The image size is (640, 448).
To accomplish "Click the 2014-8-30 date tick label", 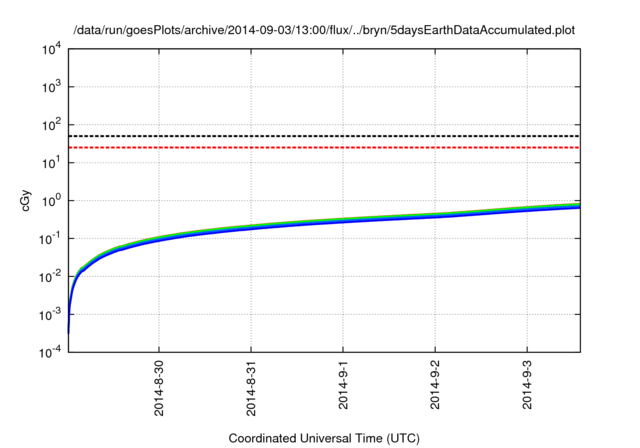I will [159, 388].
